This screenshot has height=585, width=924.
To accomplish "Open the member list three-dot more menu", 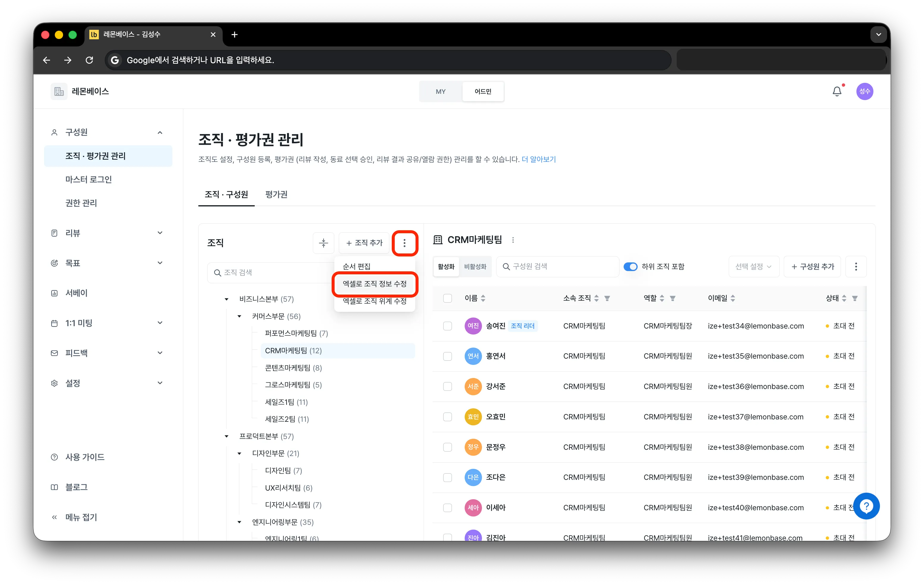I will [856, 266].
